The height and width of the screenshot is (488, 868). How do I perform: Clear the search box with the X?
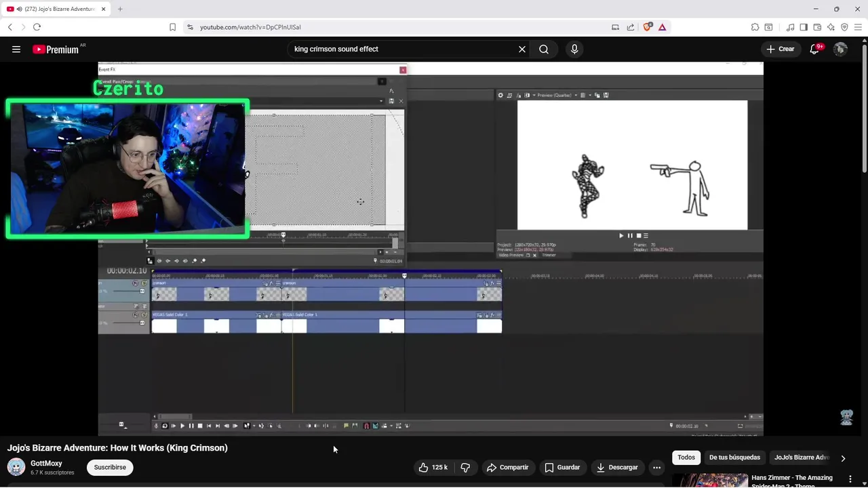click(x=522, y=49)
